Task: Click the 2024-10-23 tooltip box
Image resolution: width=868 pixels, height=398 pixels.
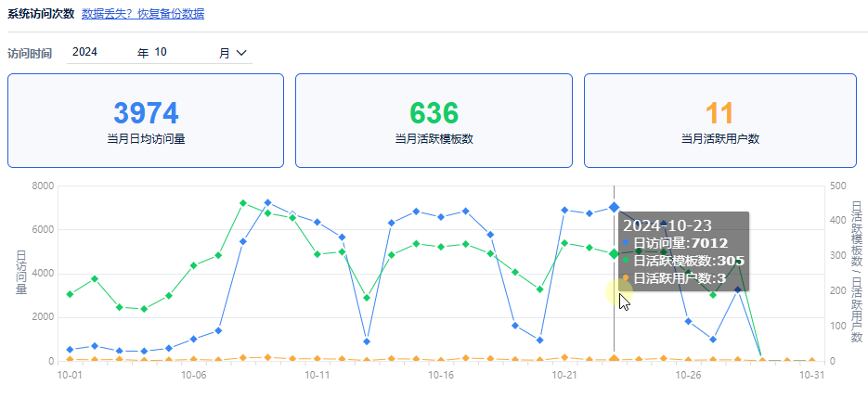Action: coord(682,251)
